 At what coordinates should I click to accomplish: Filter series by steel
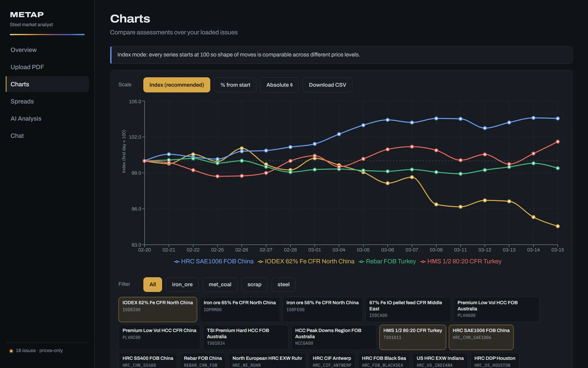pos(283,284)
